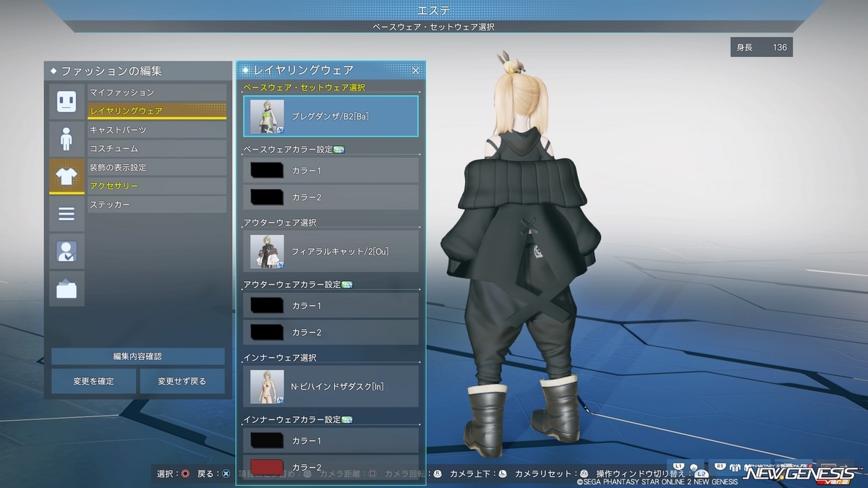Viewport: 868px width, 488px height.
Task: Pick innerwear カラー2 red swatch
Action: tap(266, 466)
